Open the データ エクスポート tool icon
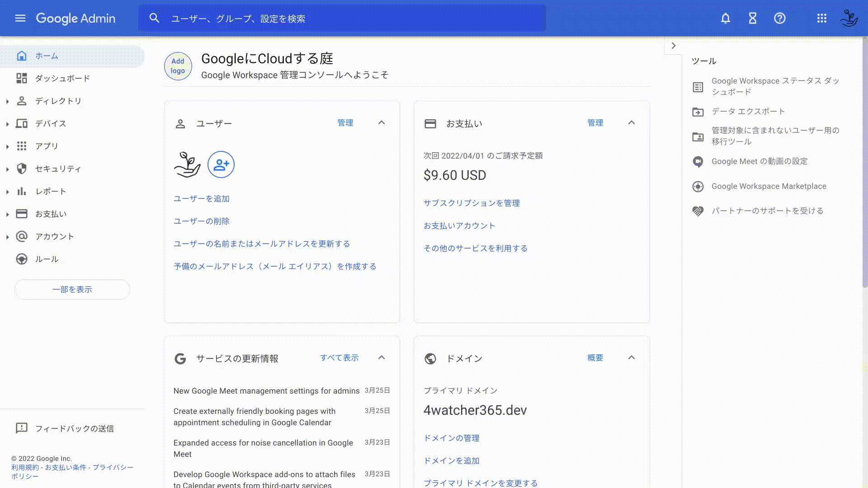This screenshot has width=868, height=488. point(697,112)
